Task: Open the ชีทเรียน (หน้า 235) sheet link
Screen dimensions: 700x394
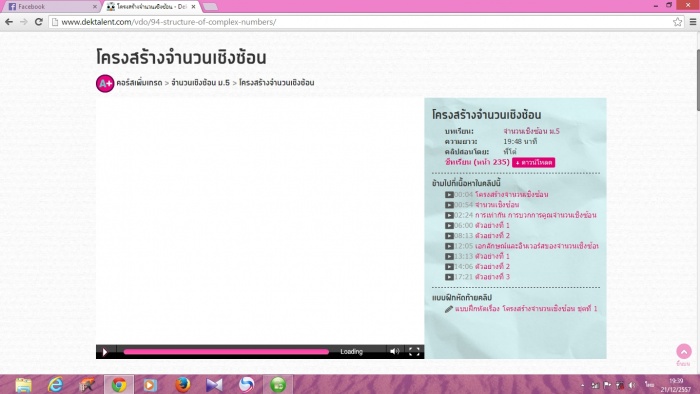Action: pyautogui.click(x=477, y=162)
